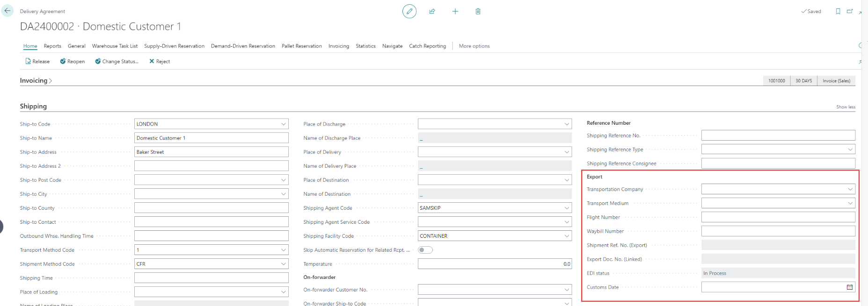Expand the Invoicing section header

(x=36, y=81)
